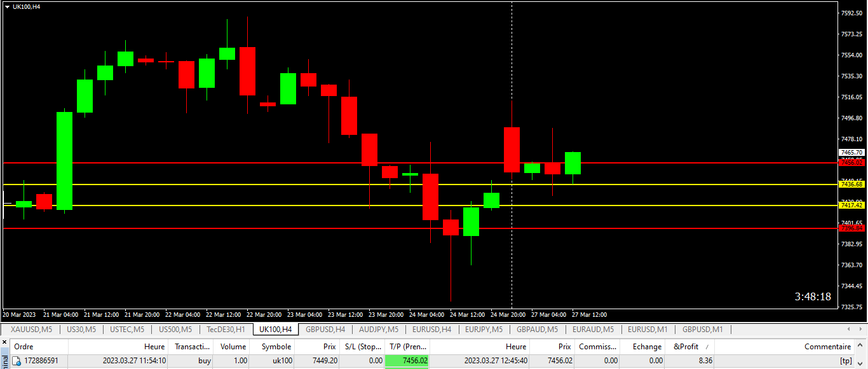Click the open price 7449.20 cell
This screenshot has width=868, height=369.
(x=325, y=361)
